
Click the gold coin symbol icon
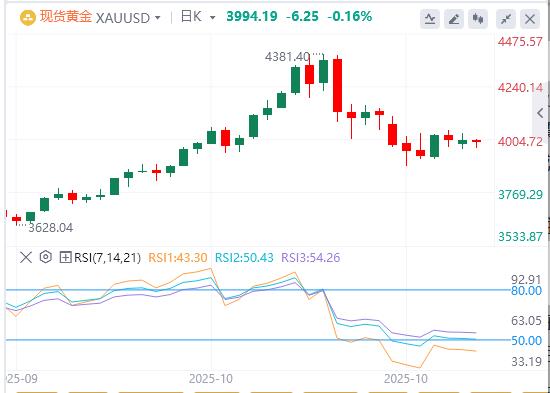pyautogui.click(x=28, y=18)
